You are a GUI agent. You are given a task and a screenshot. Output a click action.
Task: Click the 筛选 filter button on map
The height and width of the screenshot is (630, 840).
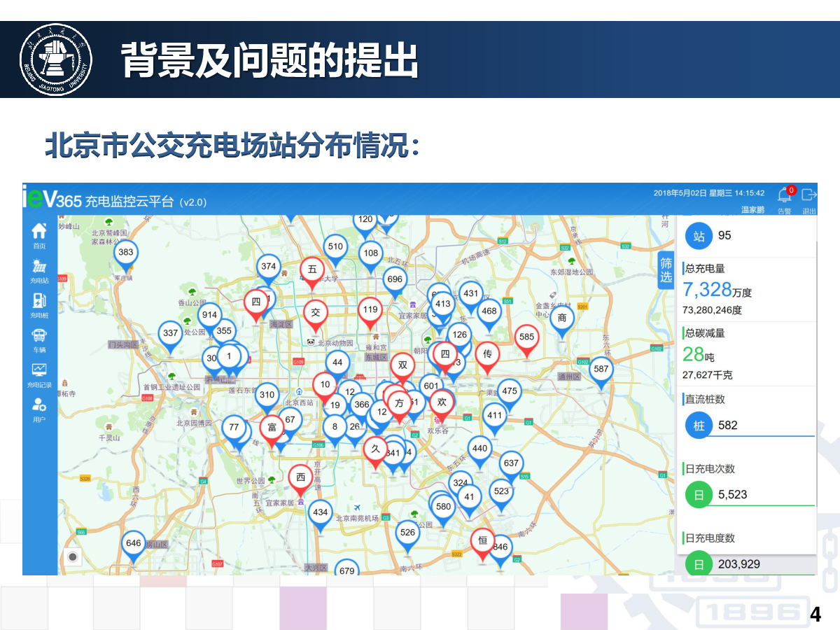pyautogui.click(x=666, y=269)
